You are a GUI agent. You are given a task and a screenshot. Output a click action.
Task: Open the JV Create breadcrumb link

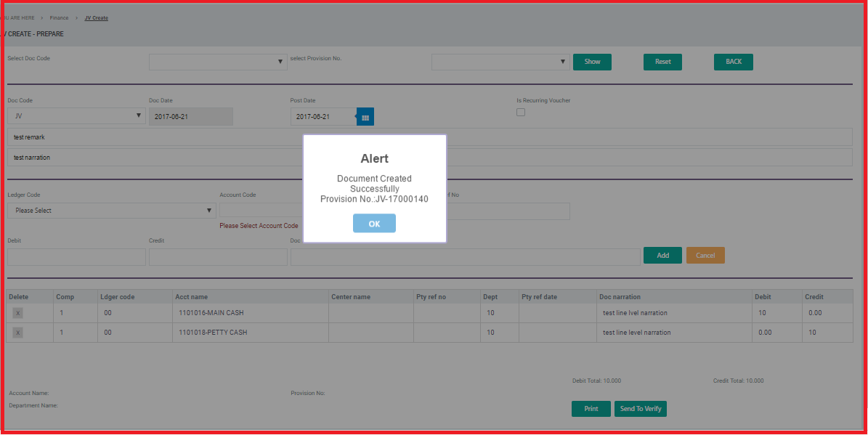click(x=96, y=17)
